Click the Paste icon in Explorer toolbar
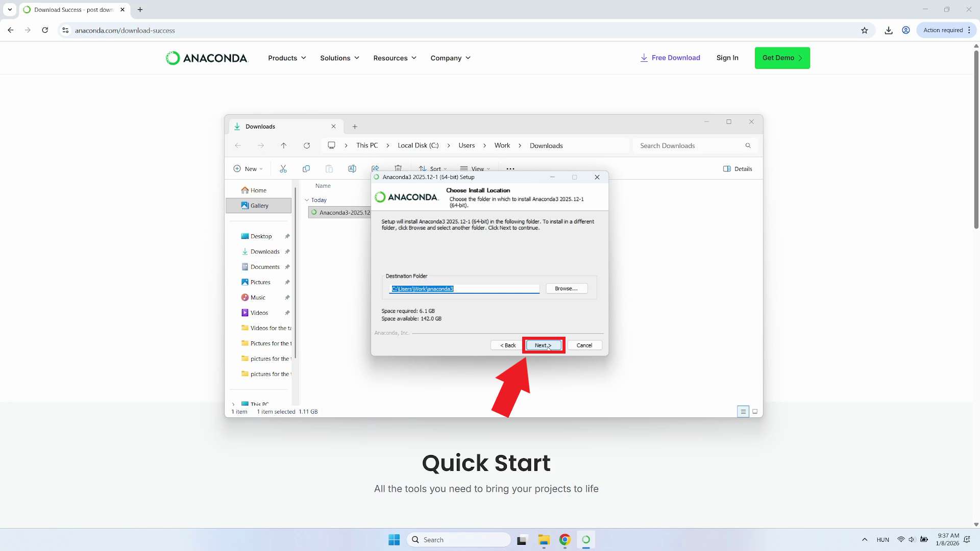This screenshot has width=980, height=551. (329, 169)
